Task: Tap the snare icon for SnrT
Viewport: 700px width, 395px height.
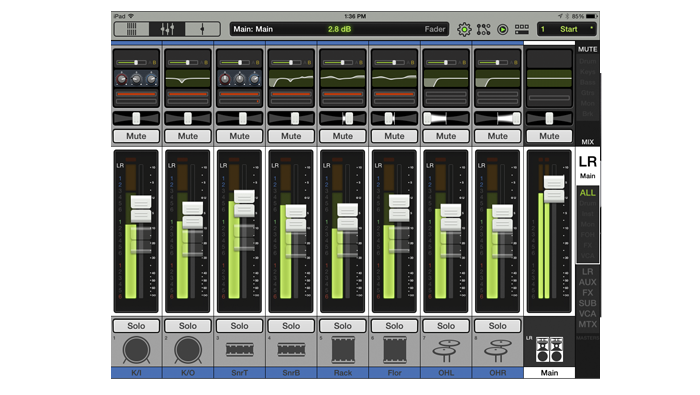Action: pyautogui.click(x=240, y=349)
